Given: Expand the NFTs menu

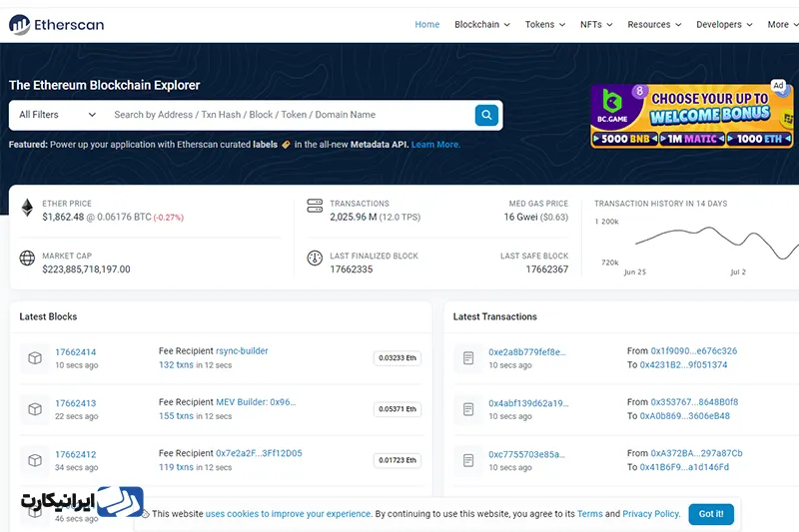Looking at the screenshot, I should (596, 24).
